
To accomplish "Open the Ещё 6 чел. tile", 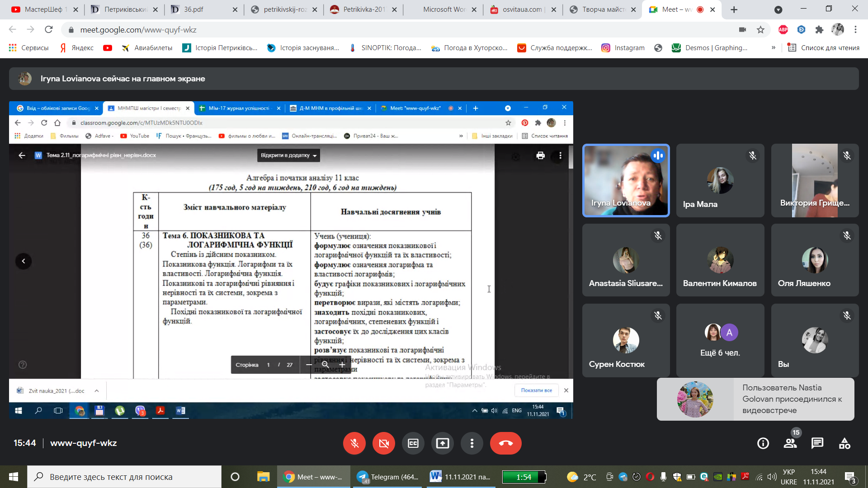I will click(x=720, y=340).
